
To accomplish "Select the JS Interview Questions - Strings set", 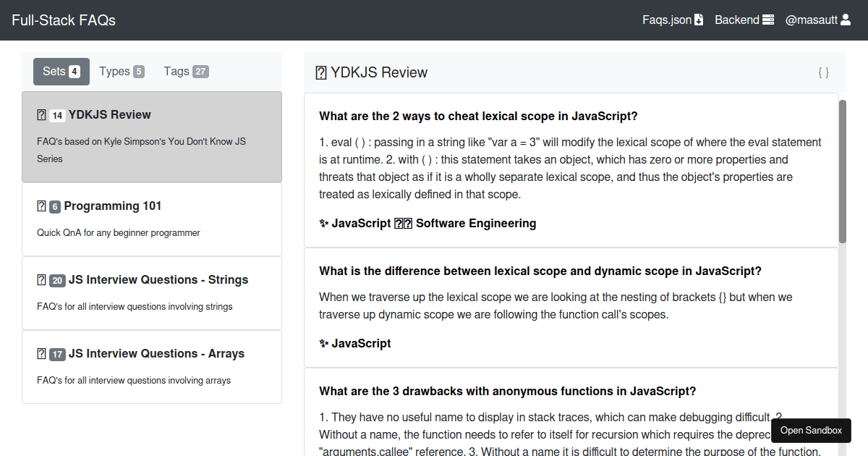I will (x=152, y=293).
